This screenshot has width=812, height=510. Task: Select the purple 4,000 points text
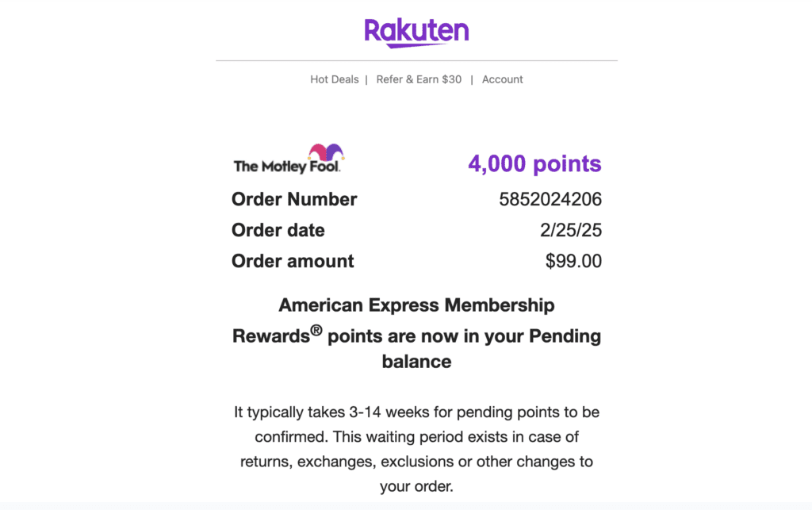pos(534,164)
